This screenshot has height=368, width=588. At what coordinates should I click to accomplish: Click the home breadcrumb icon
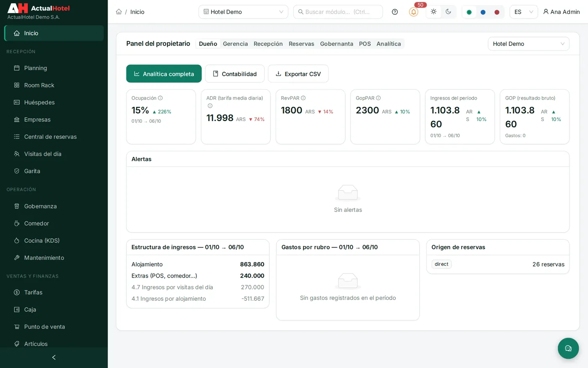(x=119, y=12)
